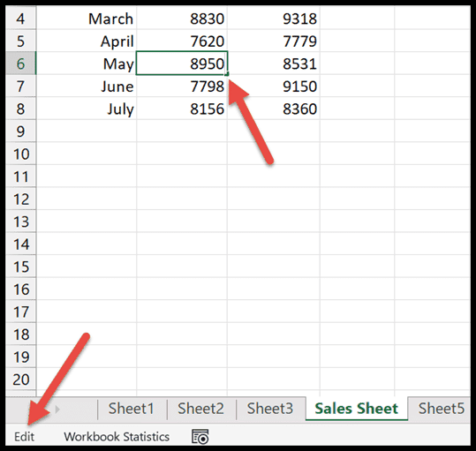
Task: Select row 20 header
Action: 20,380
